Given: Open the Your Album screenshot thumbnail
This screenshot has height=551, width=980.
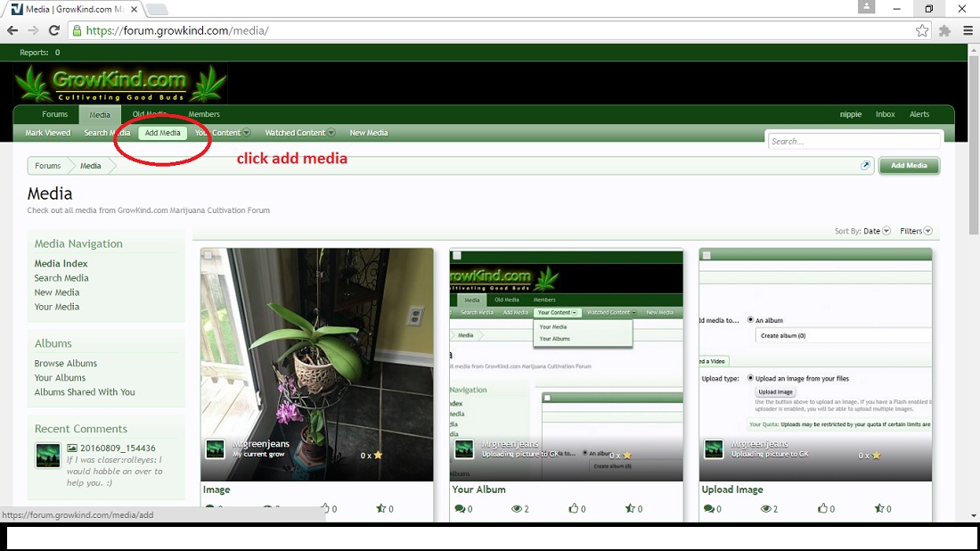Looking at the screenshot, I should 567,365.
